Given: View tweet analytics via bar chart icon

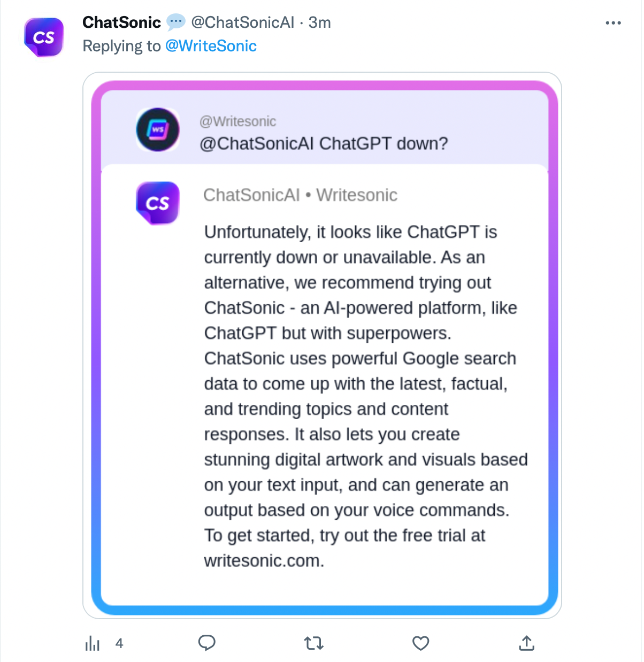Looking at the screenshot, I should [93, 643].
